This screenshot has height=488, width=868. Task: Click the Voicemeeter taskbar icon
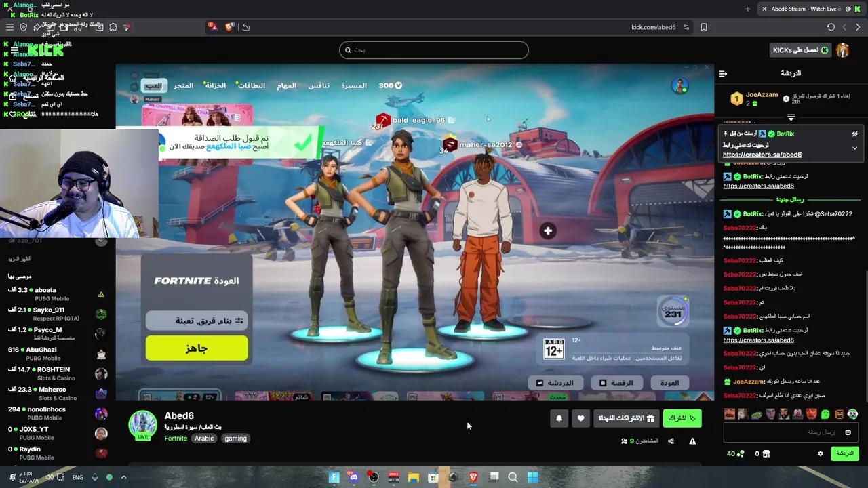pyautogui.click(x=393, y=477)
